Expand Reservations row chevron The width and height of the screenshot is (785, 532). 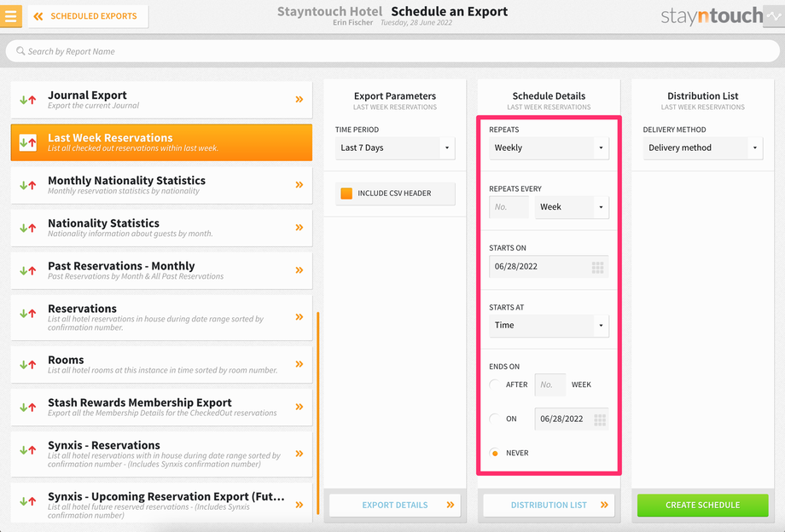point(299,317)
